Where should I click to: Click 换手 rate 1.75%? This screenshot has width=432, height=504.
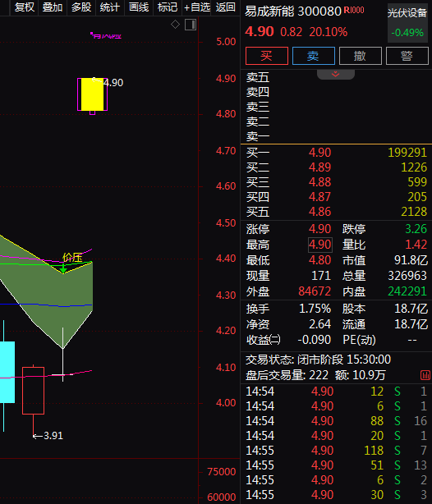pyautogui.click(x=315, y=309)
